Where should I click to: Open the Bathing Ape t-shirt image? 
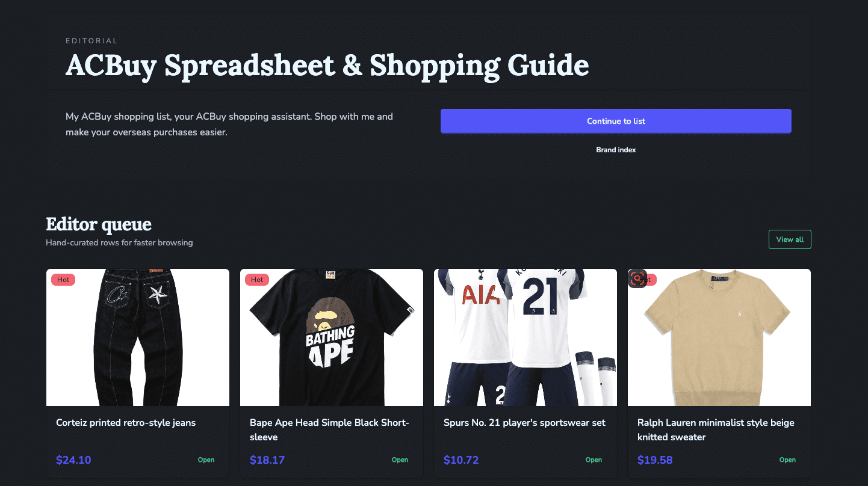[x=332, y=337]
